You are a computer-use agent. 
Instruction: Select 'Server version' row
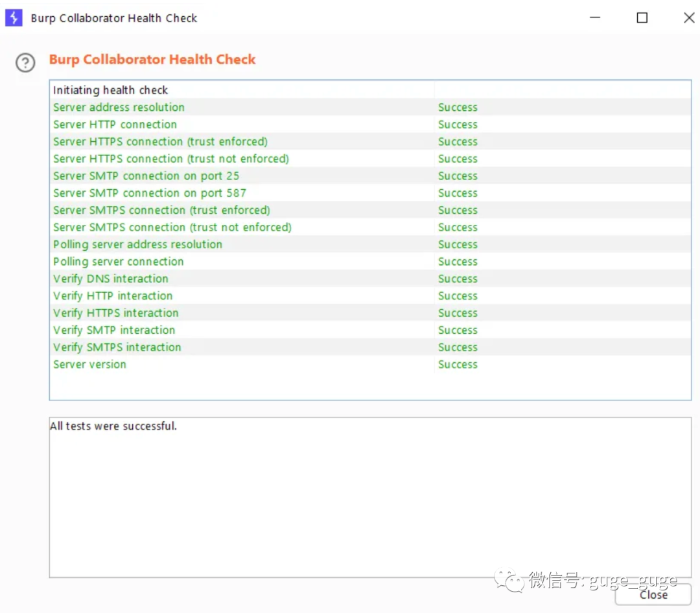pos(370,364)
